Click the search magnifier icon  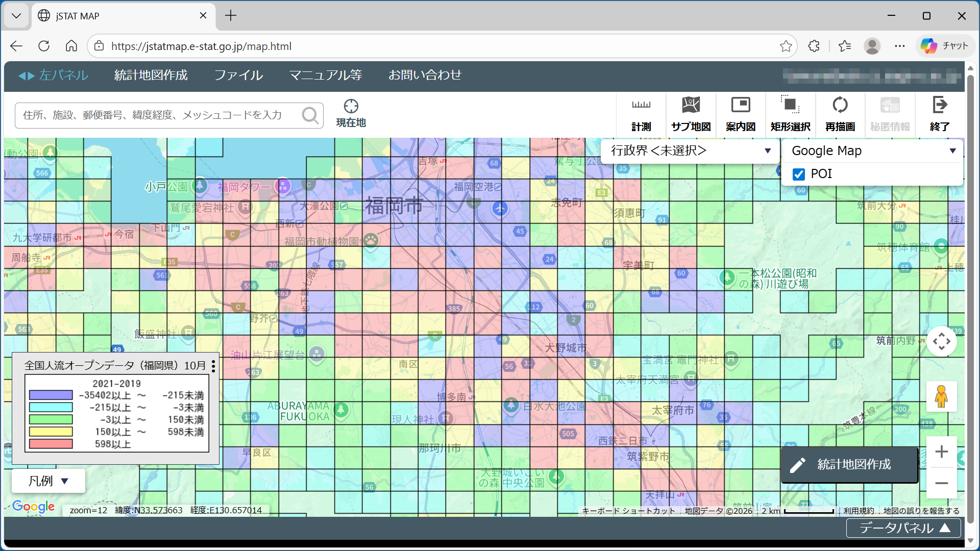point(310,115)
